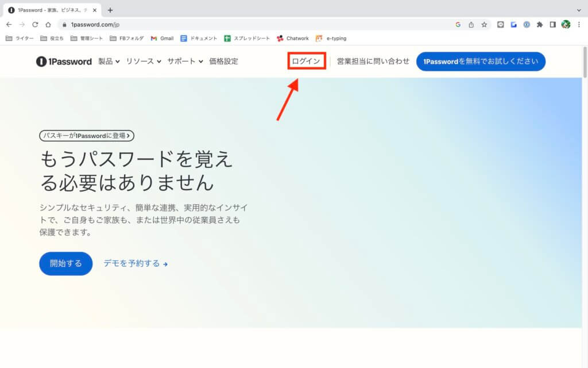Open the スプレッドシート bookmark
Screen dimensions: 588x368
pos(247,39)
